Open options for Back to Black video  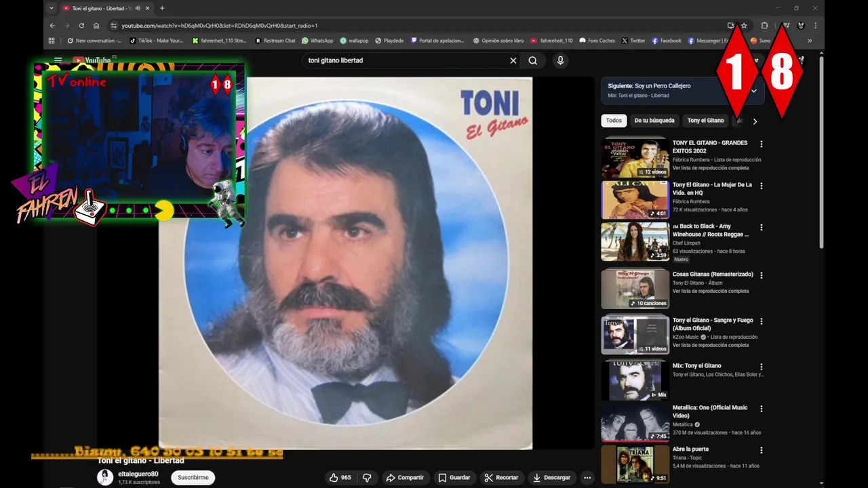(762, 227)
